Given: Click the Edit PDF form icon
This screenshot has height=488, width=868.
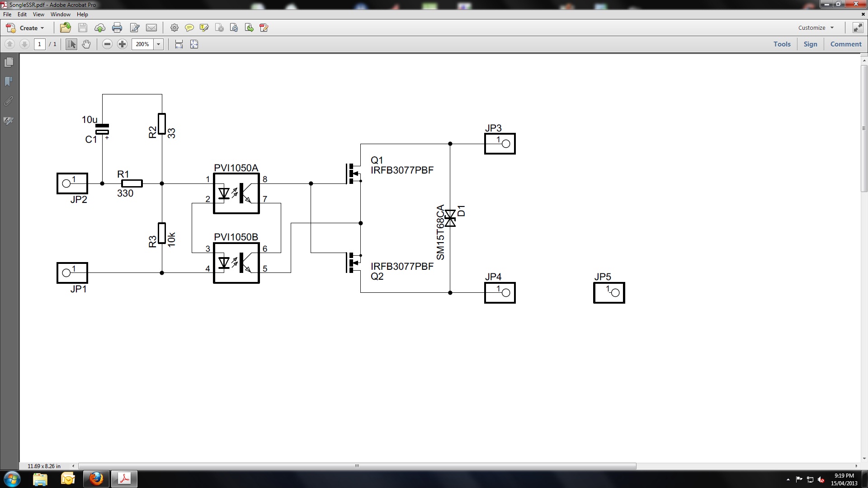Looking at the screenshot, I should pos(264,28).
